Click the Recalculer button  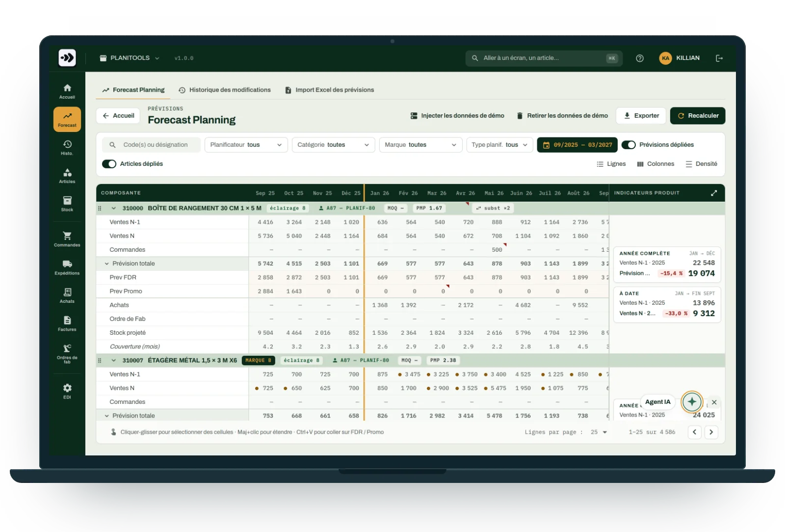pos(698,116)
